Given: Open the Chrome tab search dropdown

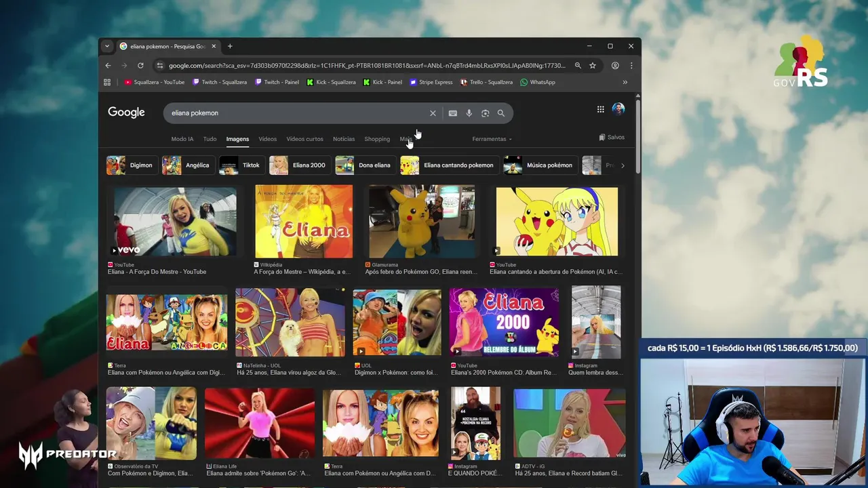Looking at the screenshot, I should (106, 46).
